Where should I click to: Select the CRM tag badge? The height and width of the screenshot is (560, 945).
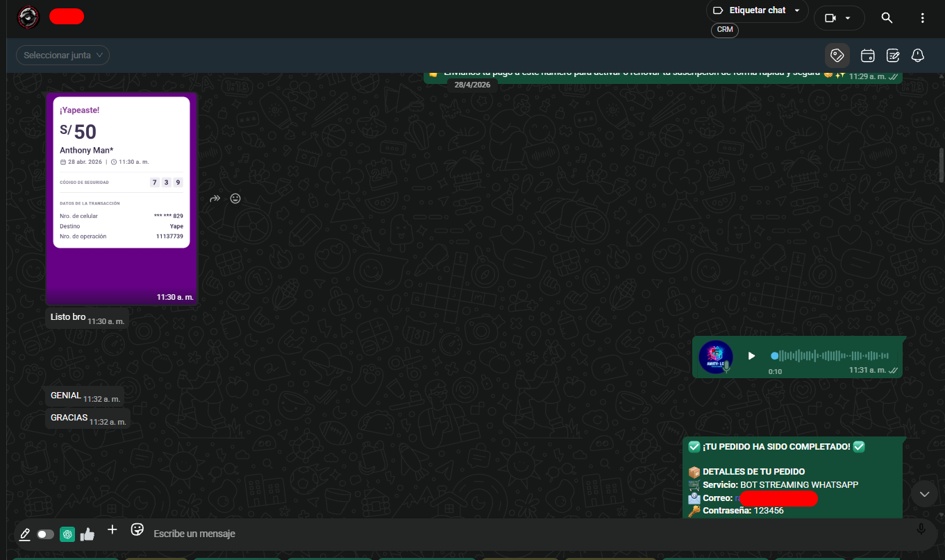pyautogui.click(x=725, y=30)
